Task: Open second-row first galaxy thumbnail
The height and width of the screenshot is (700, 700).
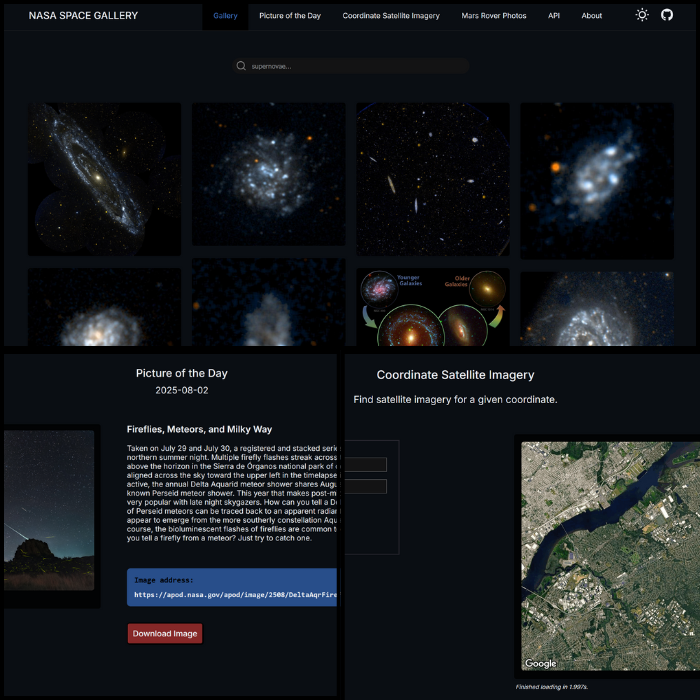Action: (104, 307)
